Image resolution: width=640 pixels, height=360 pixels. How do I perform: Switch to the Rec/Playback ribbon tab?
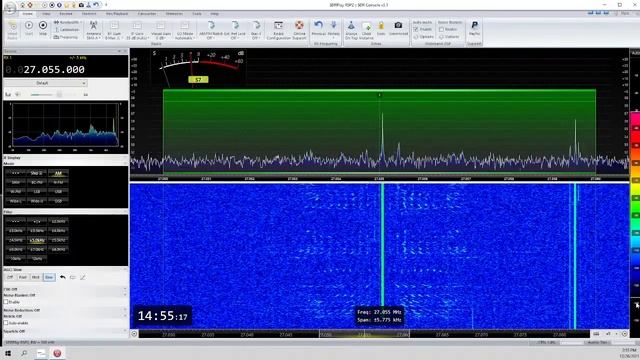pos(117,13)
